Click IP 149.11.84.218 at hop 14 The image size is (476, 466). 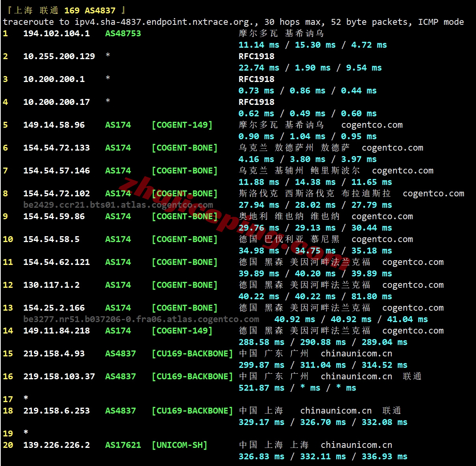click(x=56, y=331)
